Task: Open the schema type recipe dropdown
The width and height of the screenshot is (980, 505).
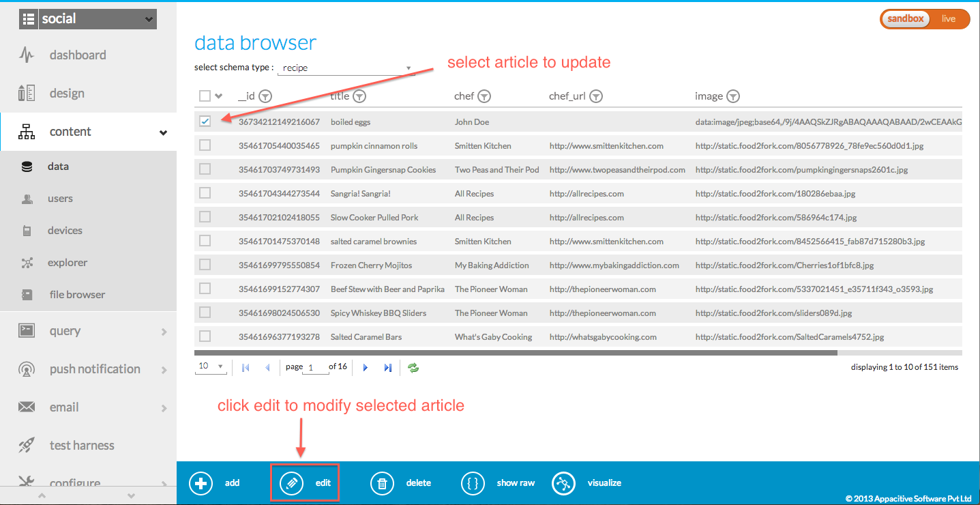Action: (x=346, y=68)
